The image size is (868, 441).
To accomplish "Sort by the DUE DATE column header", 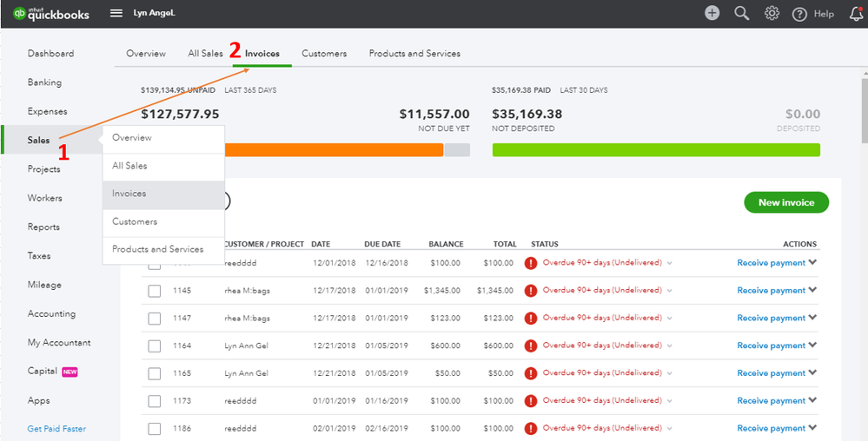I will pyautogui.click(x=382, y=244).
